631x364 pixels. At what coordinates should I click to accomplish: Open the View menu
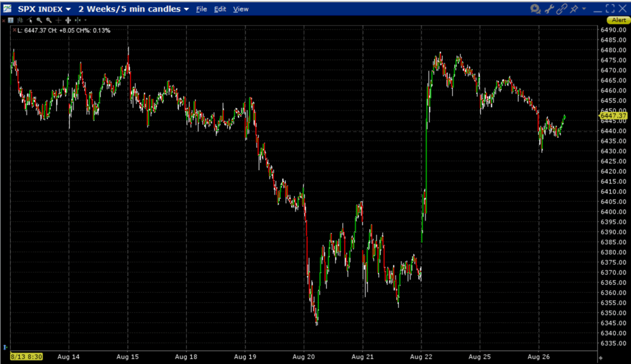click(x=240, y=9)
